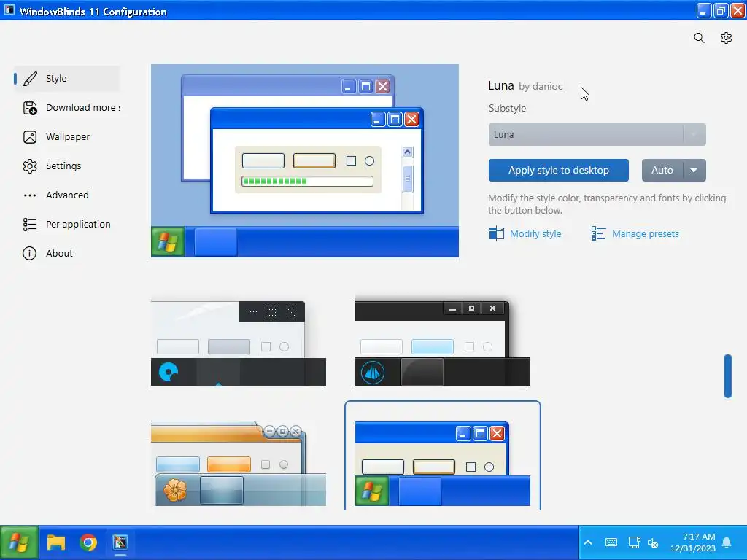Click the WindowBlinds taskbar icon
747x560 pixels.
120,542
